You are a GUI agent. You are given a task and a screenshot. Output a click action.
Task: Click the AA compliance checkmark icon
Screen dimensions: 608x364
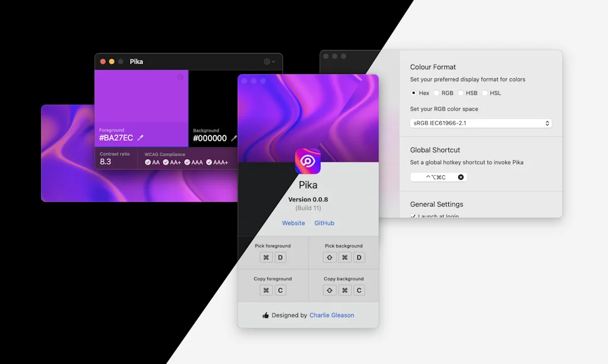click(148, 162)
